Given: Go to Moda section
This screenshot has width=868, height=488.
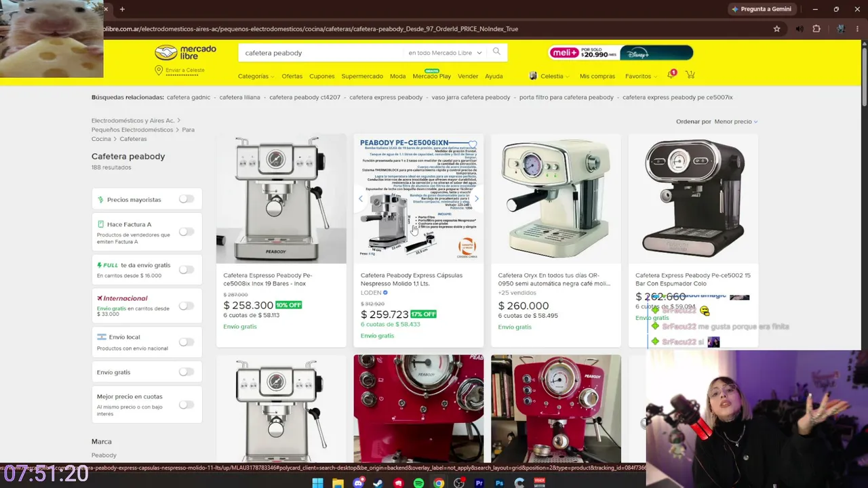Looking at the screenshot, I should [398, 76].
